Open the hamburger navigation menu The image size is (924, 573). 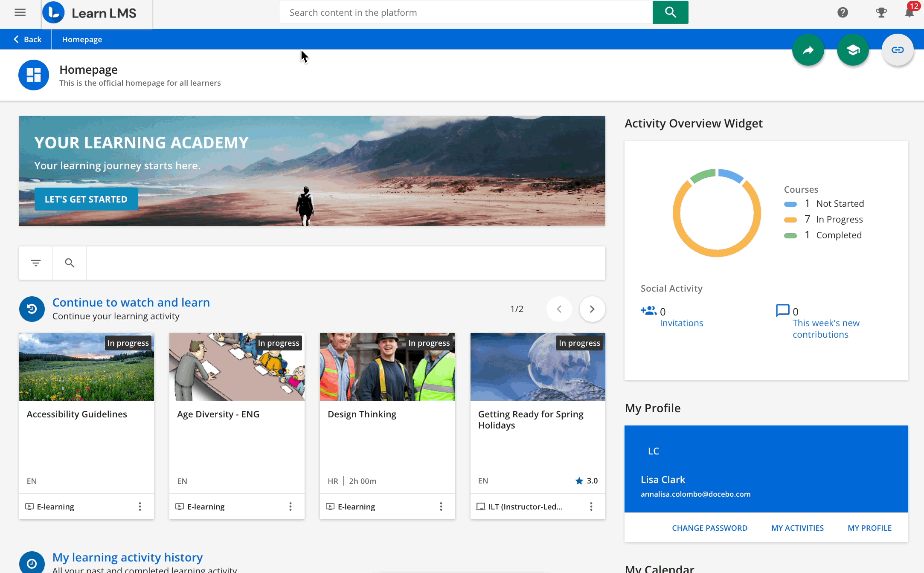coord(20,12)
